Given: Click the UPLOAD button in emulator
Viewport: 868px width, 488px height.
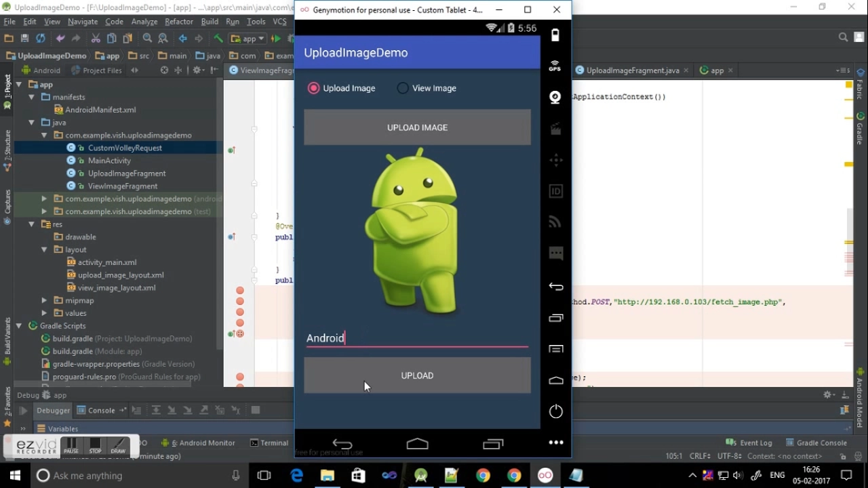Looking at the screenshot, I should point(417,375).
